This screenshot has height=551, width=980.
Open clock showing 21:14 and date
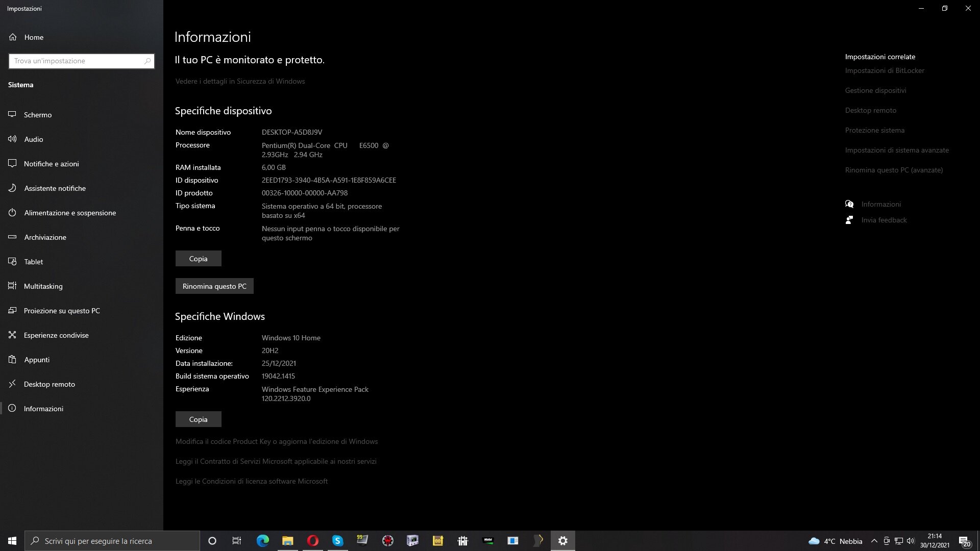(x=935, y=541)
